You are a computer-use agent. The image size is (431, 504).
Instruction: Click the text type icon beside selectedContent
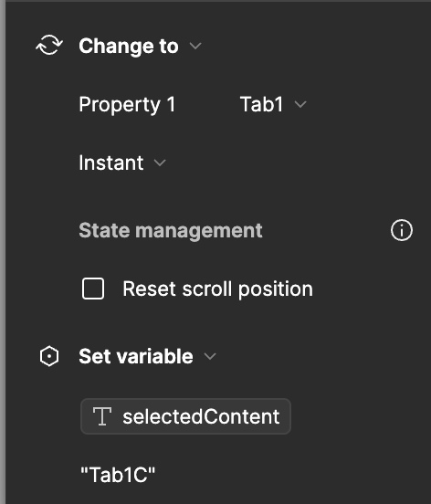(102, 416)
